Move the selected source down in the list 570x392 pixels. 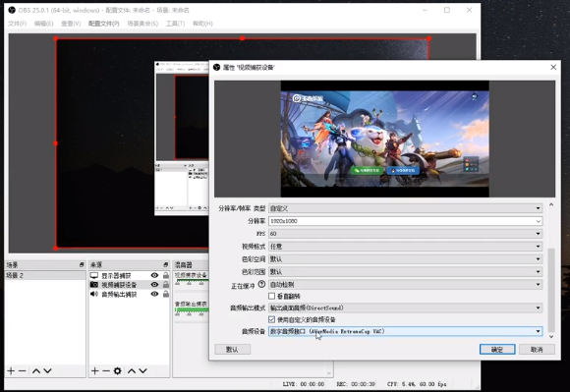click(x=143, y=371)
